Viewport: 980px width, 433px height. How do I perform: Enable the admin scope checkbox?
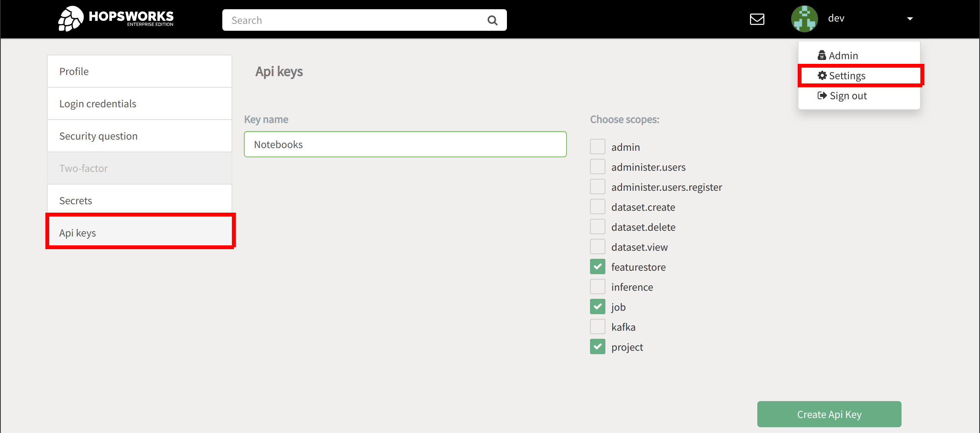coord(597,147)
